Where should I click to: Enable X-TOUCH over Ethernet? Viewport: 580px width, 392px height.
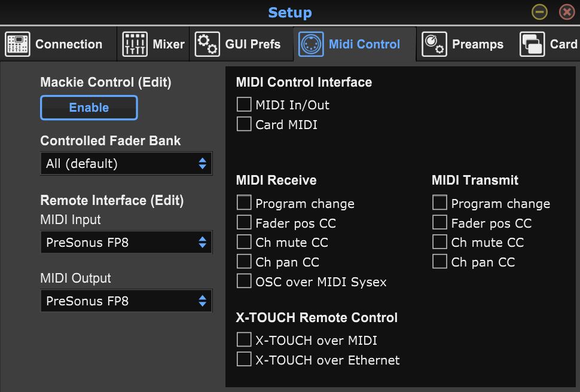(244, 360)
